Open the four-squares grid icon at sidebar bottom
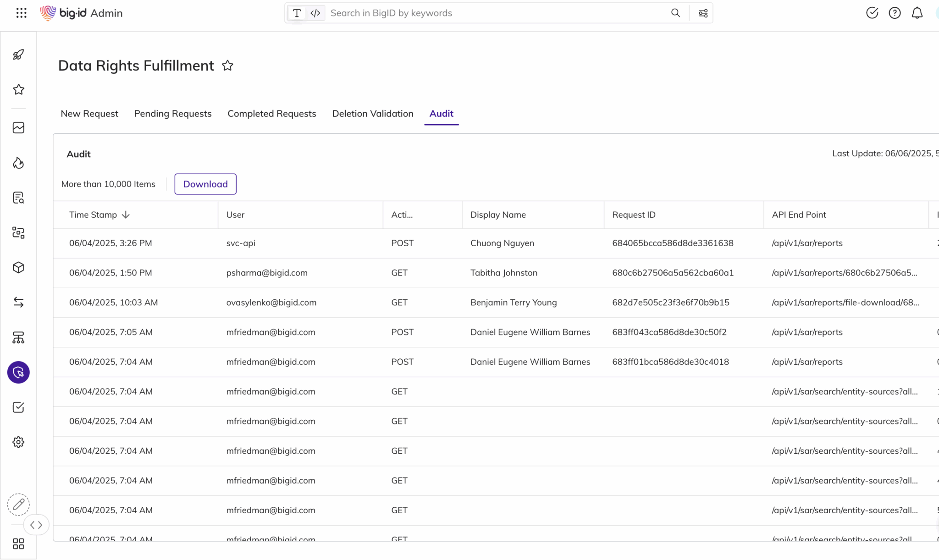The image size is (939, 560). tap(18, 544)
